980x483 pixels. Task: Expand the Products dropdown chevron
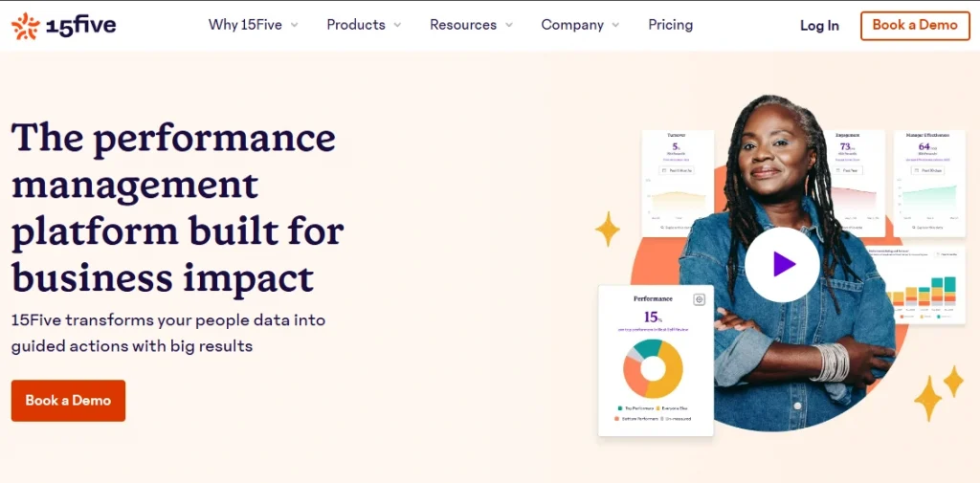point(397,26)
